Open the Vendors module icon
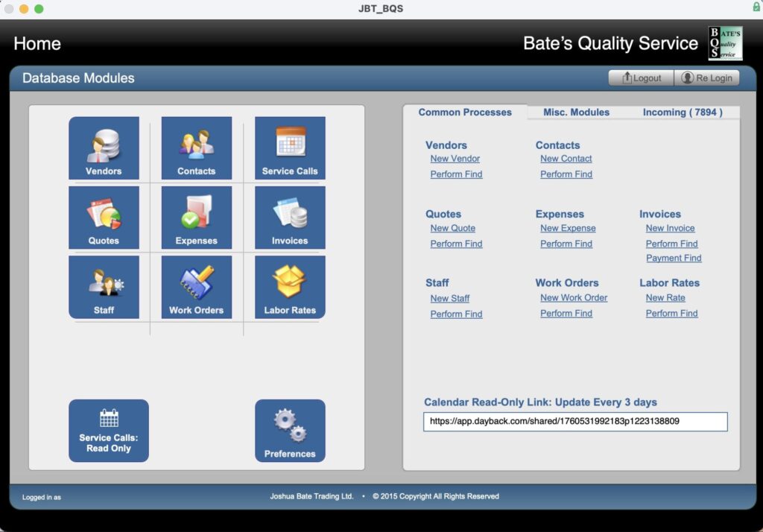The width and height of the screenshot is (763, 532). [x=104, y=148]
